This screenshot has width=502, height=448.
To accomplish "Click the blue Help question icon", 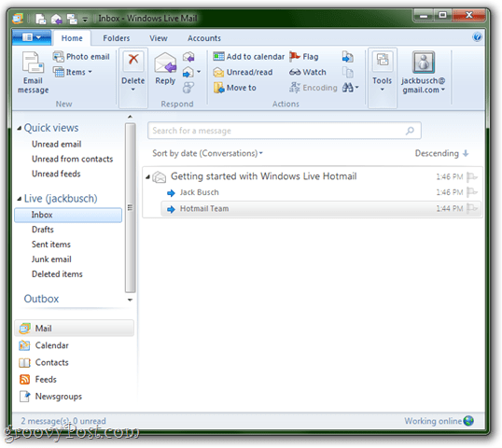I will pos(477,37).
